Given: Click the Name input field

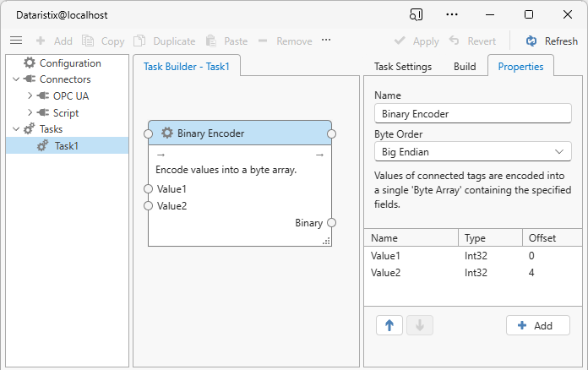Looking at the screenshot, I should click(x=472, y=114).
